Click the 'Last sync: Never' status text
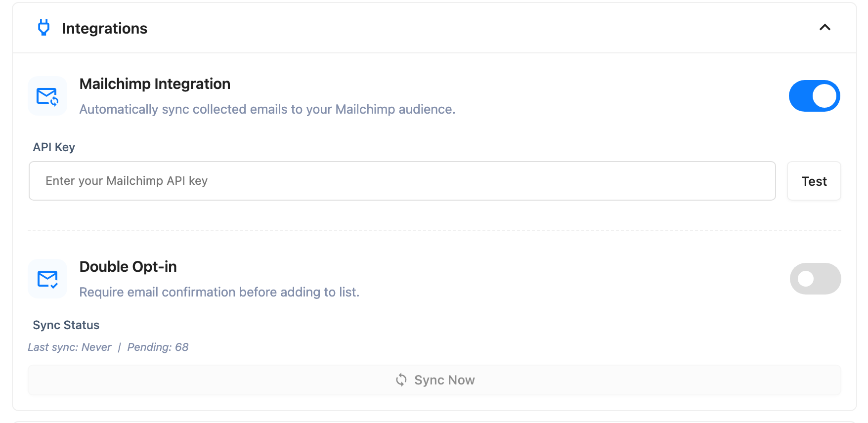Viewport: 868px width, 423px height. [x=69, y=347]
